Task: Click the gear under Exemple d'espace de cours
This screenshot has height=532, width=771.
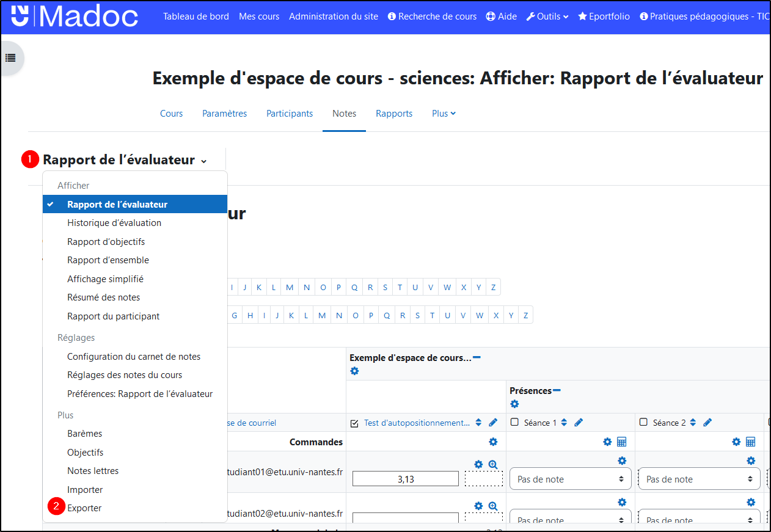Action: pos(355,371)
